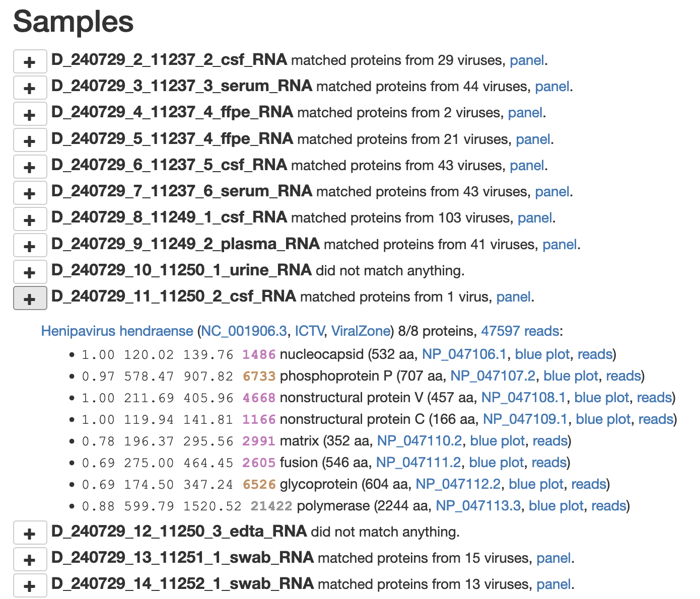Open panel link for the 21-virus ffpe sample
The height and width of the screenshot is (599, 700).
coord(533,139)
